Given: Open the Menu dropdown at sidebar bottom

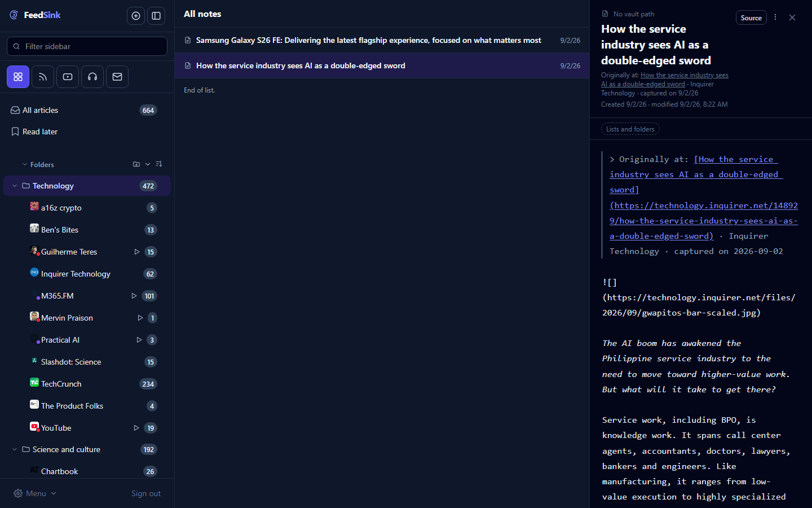Looking at the screenshot, I should click(35, 493).
